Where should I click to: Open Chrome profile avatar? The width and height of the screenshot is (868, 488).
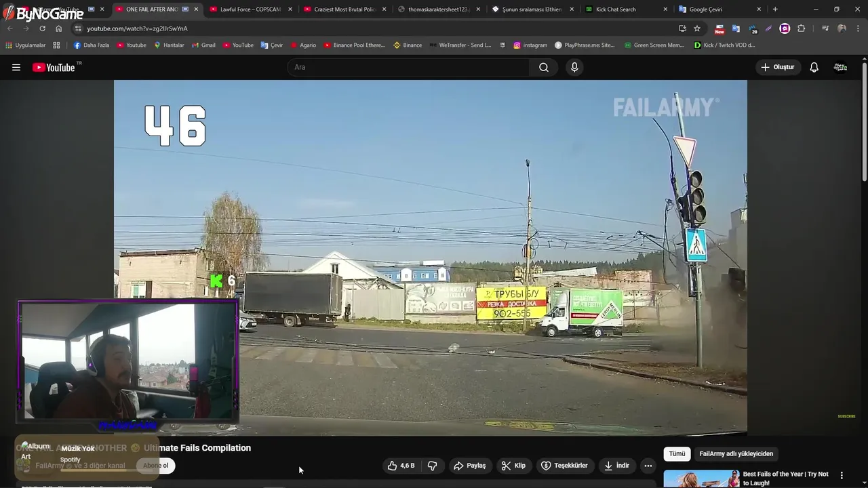click(842, 28)
